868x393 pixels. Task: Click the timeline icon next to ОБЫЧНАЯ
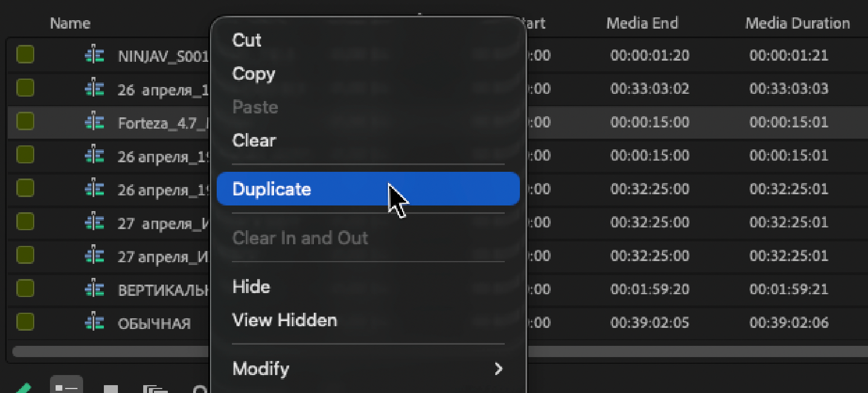pos(95,323)
